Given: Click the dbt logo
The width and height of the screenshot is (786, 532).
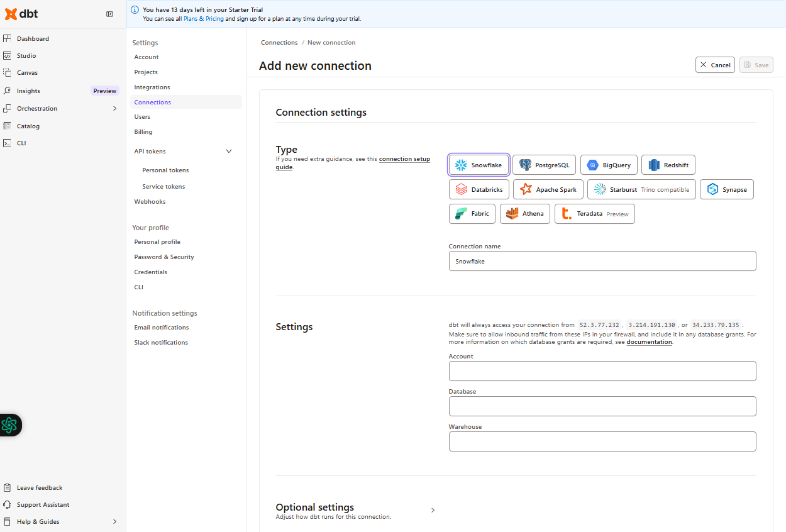Looking at the screenshot, I should pyautogui.click(x=21, y=14).
